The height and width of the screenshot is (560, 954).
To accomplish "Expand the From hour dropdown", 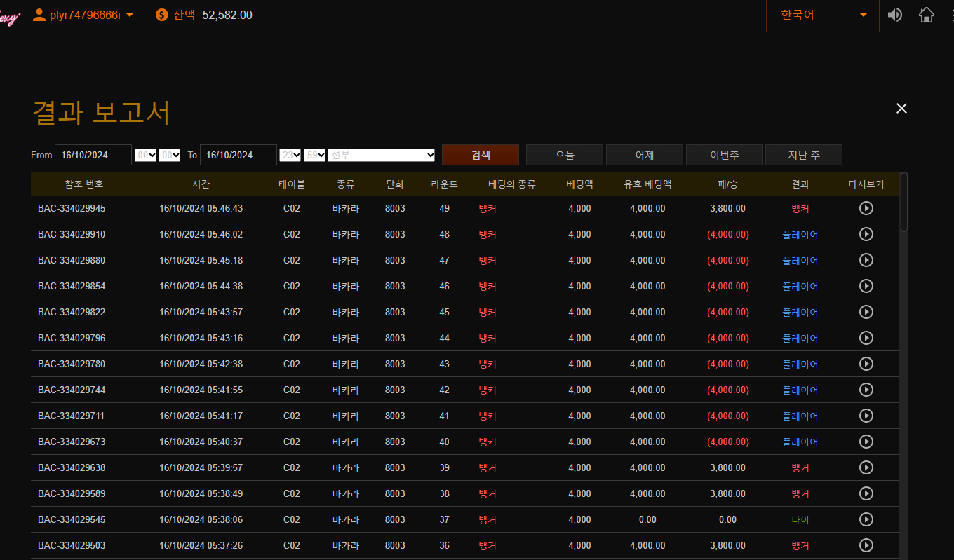I will (x=145, y=155).
